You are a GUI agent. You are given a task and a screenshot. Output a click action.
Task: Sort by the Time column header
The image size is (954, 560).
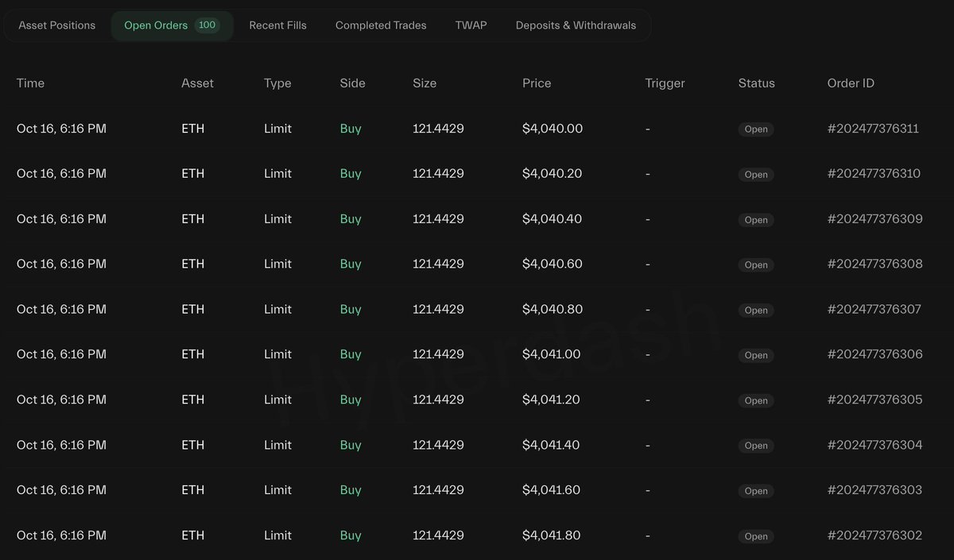tap(30, 83)
